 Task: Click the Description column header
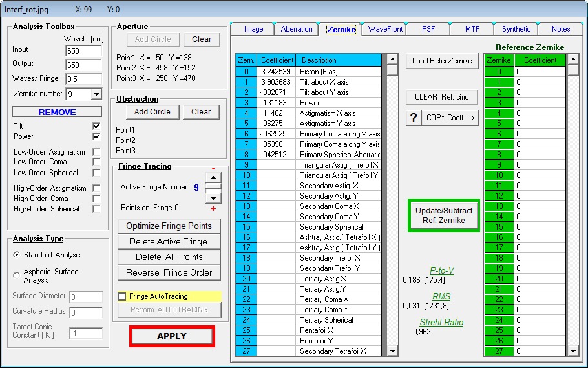click(x=339, y=60)
